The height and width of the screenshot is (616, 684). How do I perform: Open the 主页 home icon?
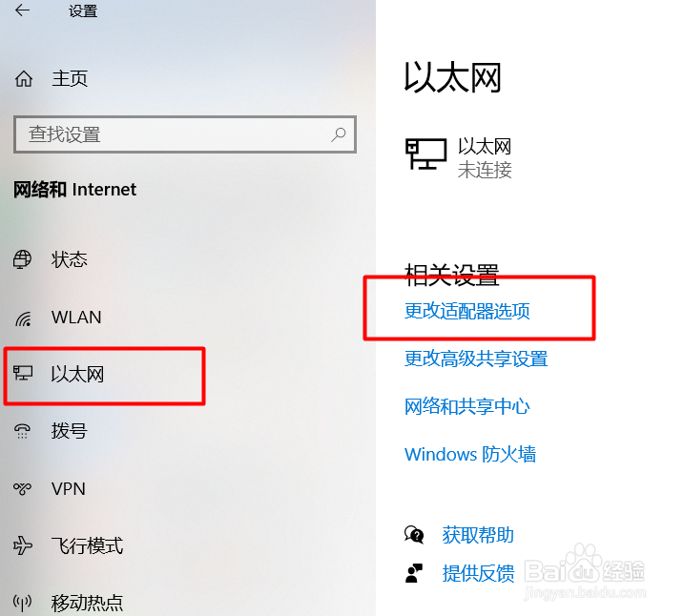(24, 79)
